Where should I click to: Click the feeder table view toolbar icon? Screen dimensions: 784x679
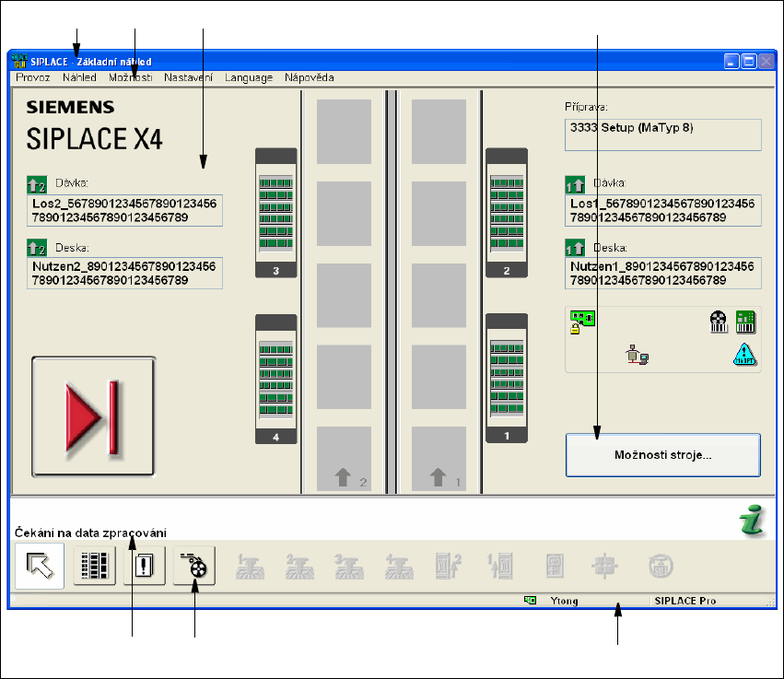click(x=95, y=566)
